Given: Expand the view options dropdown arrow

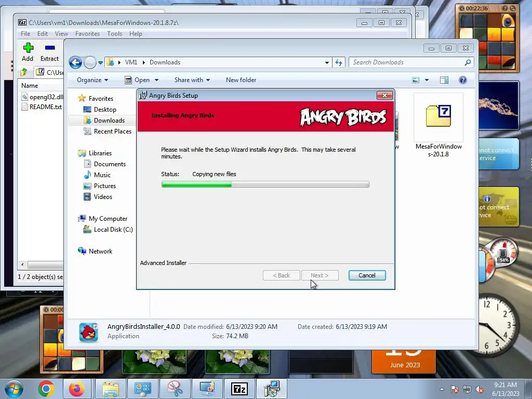Looking at the screenshot, I should coord(427,80).
